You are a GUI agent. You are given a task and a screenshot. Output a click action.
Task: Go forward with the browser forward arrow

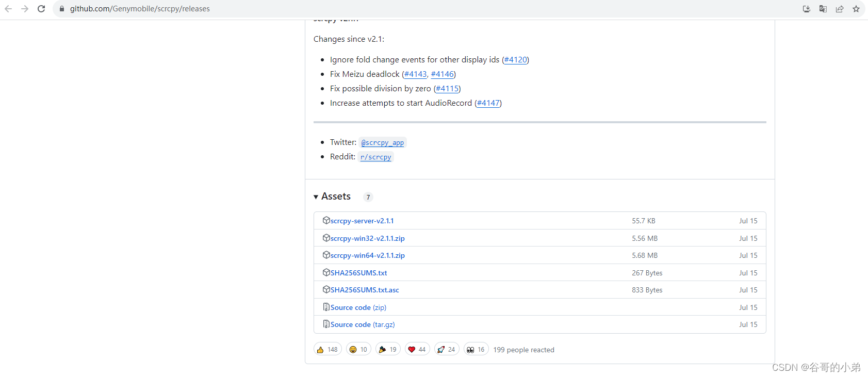[x=25, y=9]
